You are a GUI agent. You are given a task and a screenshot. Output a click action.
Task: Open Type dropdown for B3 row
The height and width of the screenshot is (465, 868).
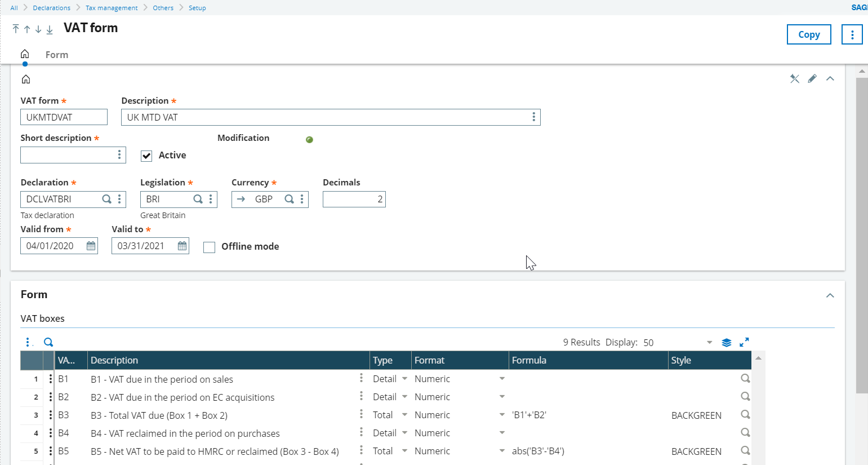tap(404, 415)
